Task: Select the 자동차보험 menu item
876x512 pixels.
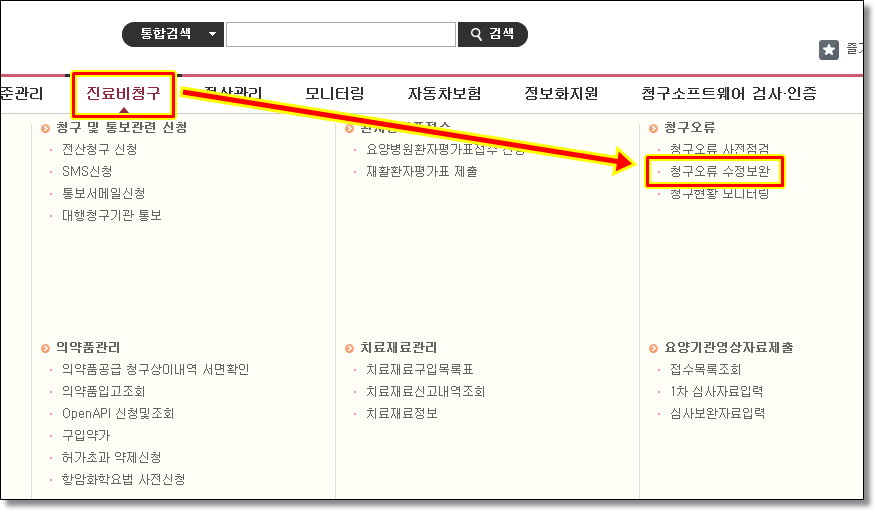Action: pos(444,94)
